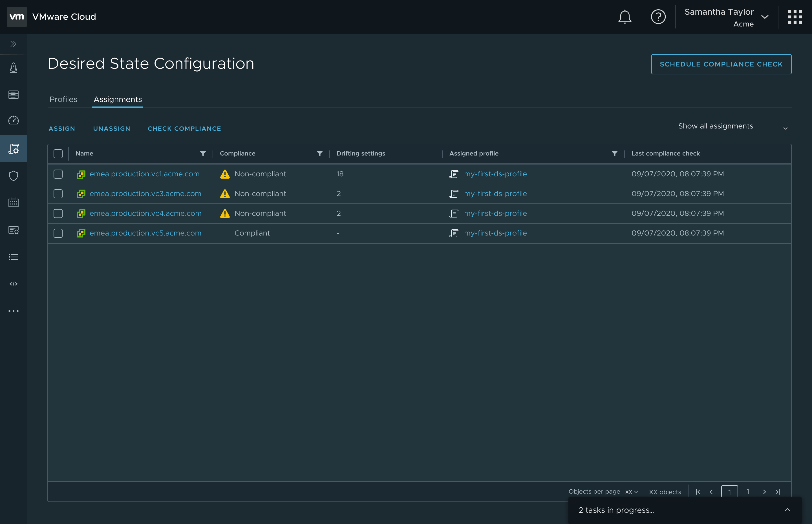Screen dimensions: 812x524
Task: Click Compliant status in vc5 row
Action: (x=252, y=233)
